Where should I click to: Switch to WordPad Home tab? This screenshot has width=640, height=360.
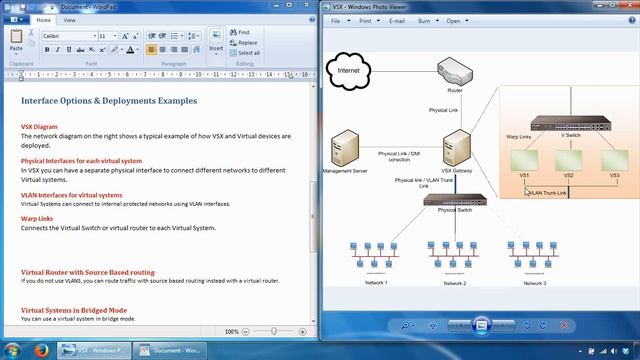coord(43,20)
